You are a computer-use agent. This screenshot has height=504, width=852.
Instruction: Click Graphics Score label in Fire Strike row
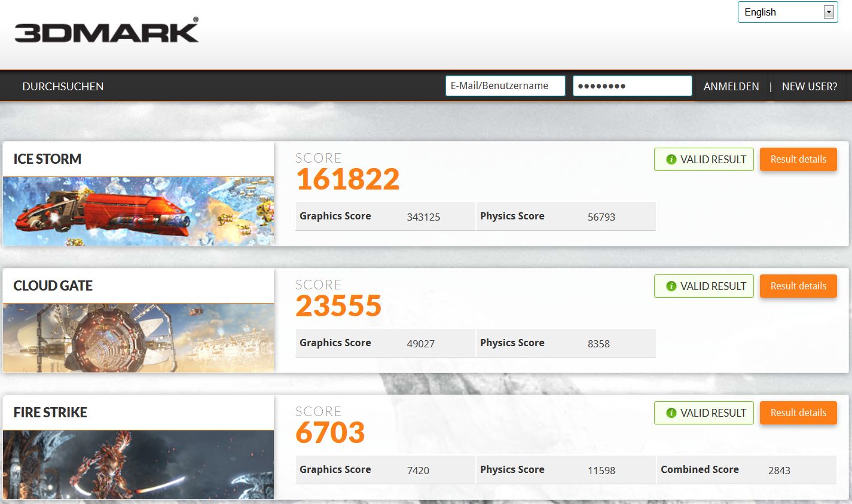pyautogui.click(x=335, y=469)
